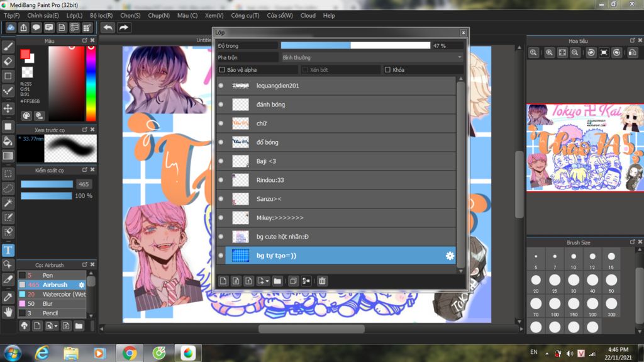Toggle visibility of chữ layer
The height and width of the screenshot is (362, 644).
221,123
